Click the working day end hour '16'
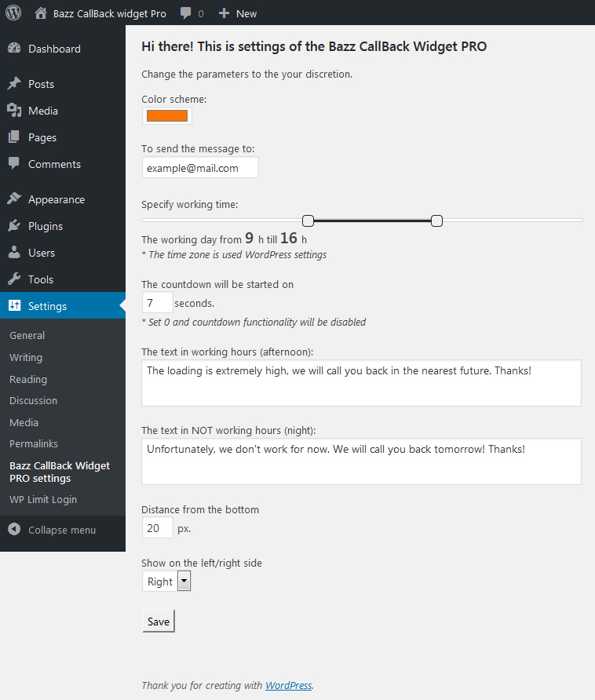Image resolution: width=595 pixels, height=700 pixels. click(x=289, y=239)
